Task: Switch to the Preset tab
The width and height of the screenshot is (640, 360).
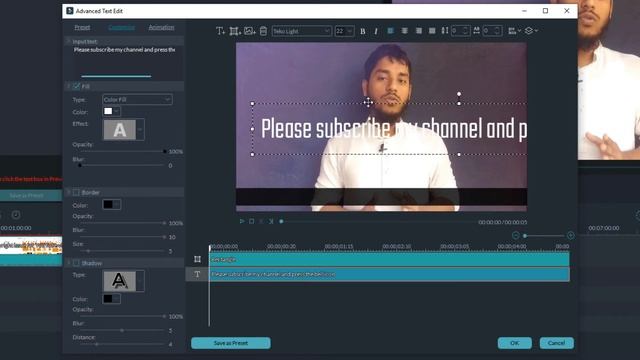Action: click(x=82, y=27)
